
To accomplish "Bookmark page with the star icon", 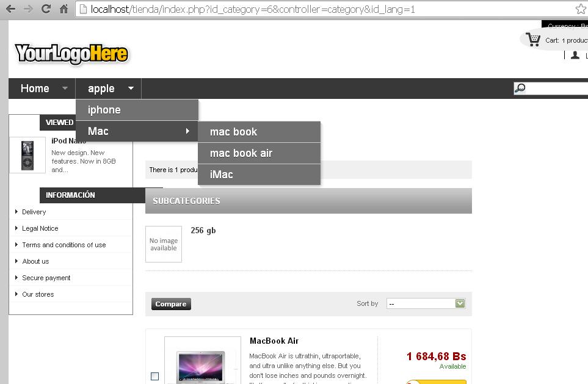I will tap(581, 9).
